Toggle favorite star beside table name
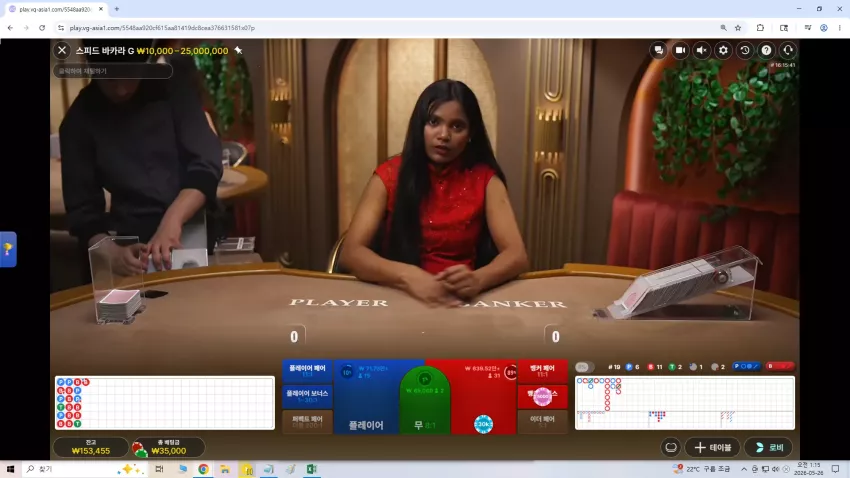This screenshot has height=478, width=850. coord(238,50)
